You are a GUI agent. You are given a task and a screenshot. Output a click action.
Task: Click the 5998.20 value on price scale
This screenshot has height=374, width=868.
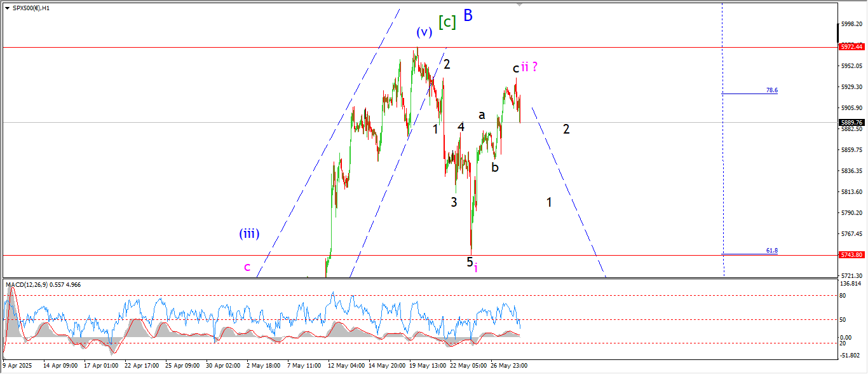pyautogui.click(x=851, y=24)
